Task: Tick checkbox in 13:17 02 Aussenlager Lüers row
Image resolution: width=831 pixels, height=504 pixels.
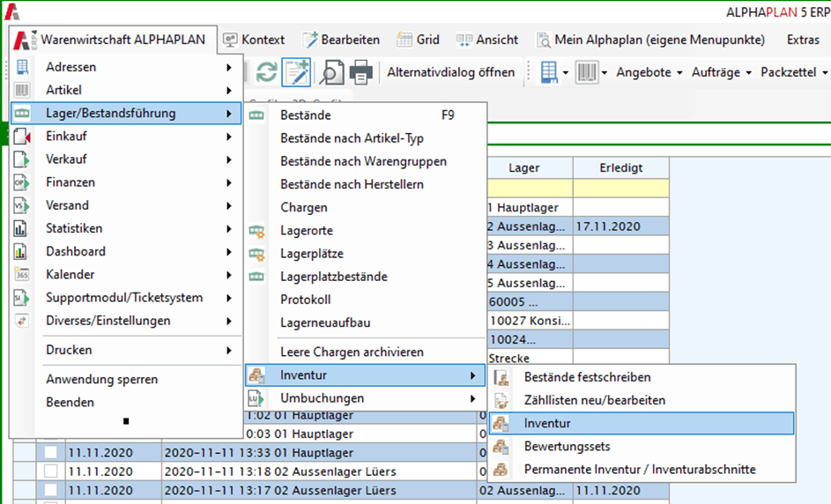Action: [x=51, y=490]
